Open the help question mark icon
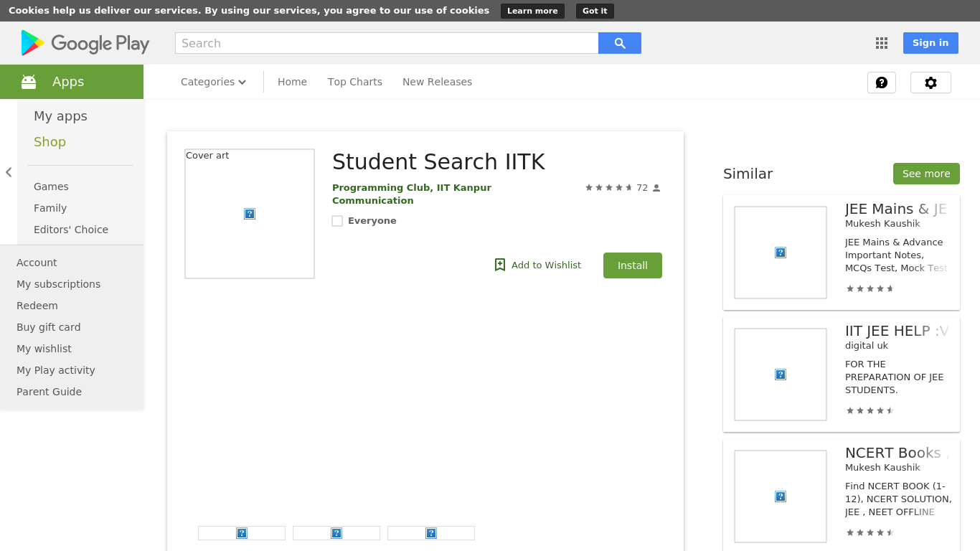The width and height of the screenshot is (980, 551). pos(882,83)
